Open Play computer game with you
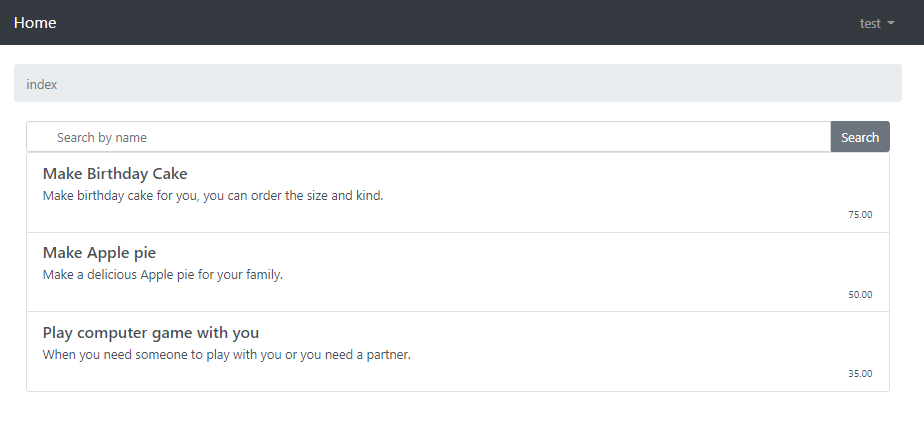Image resolution: width=924 pixels, height=428 pixels. coord(151,333)
